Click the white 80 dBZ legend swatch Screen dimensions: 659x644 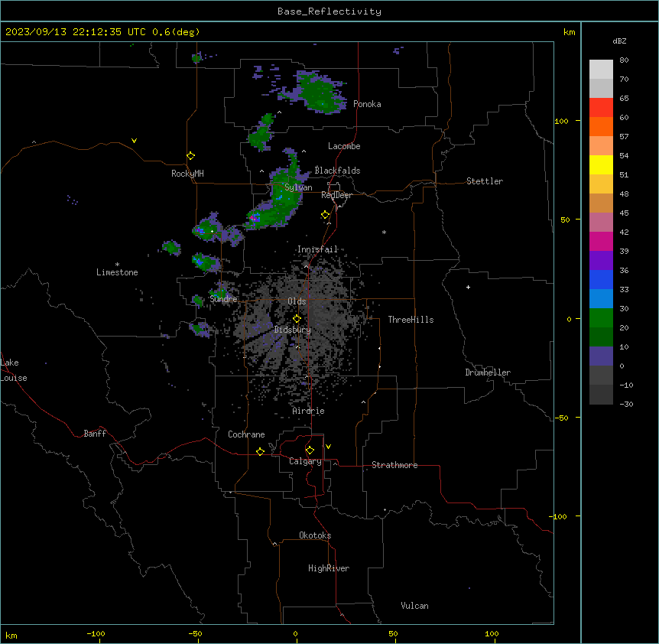coord(601,70)
